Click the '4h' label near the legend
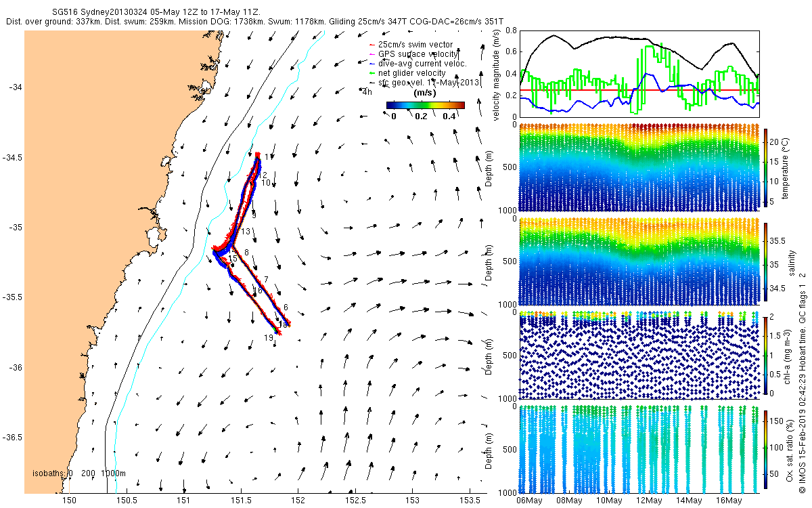 (x=368, y=91)
